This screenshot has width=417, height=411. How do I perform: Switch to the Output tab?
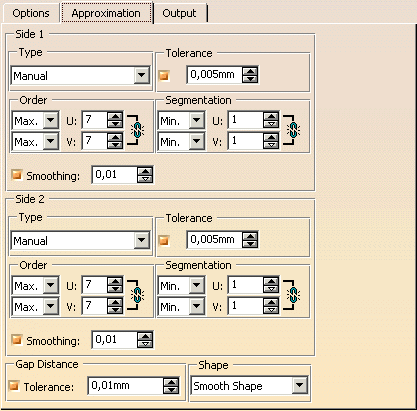tap(179, 13)
